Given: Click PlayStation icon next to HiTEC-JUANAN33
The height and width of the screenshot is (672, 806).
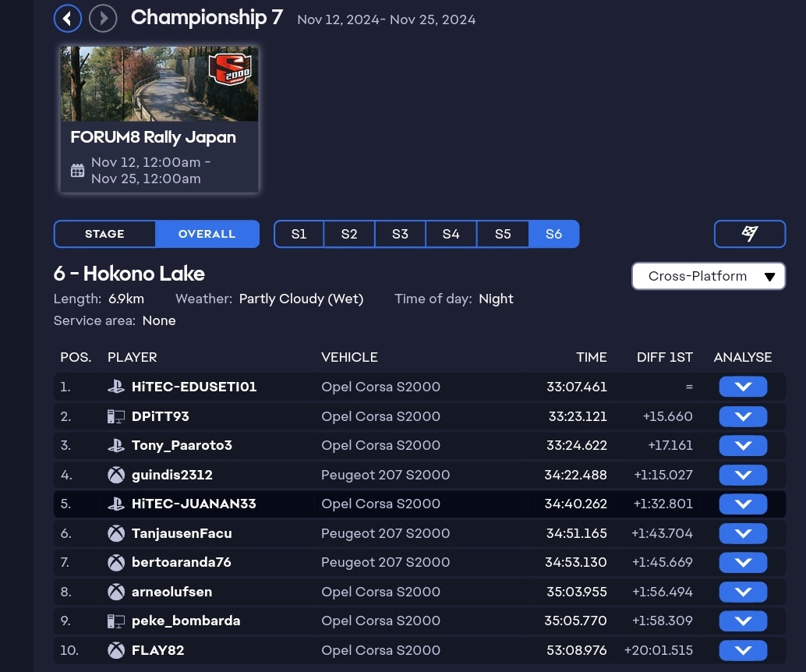Looking at the screenshot, I should coord(116,504).
